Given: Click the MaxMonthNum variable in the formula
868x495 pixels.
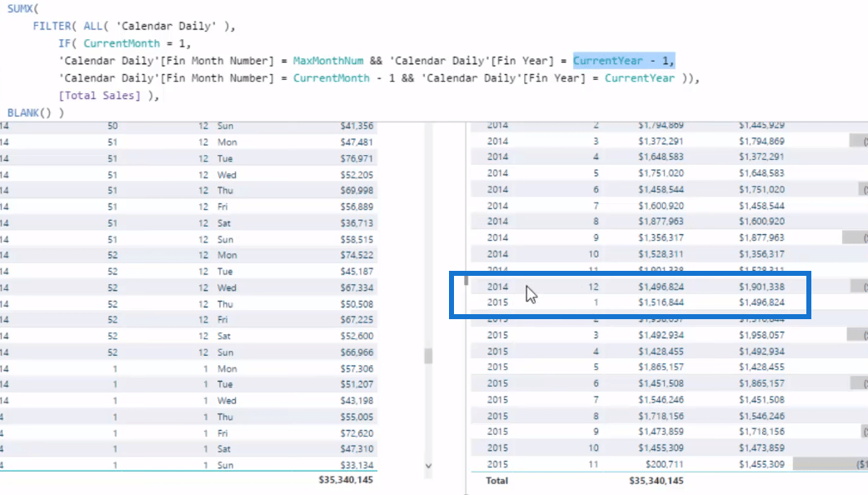Looking at the screenshot, I should click(x=328, y=61).
